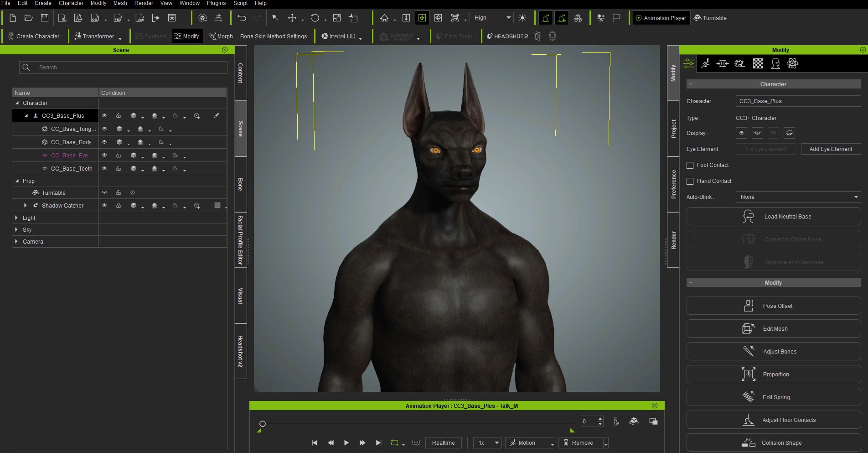Screen dimensions: 868x453
Task: Activate the Rotate tool
Action: 315,18
